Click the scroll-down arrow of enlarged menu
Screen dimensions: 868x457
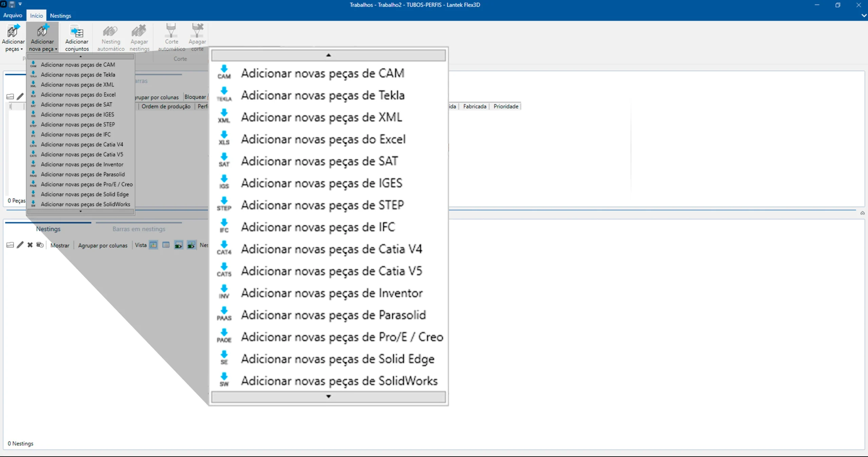pos(328,396)
